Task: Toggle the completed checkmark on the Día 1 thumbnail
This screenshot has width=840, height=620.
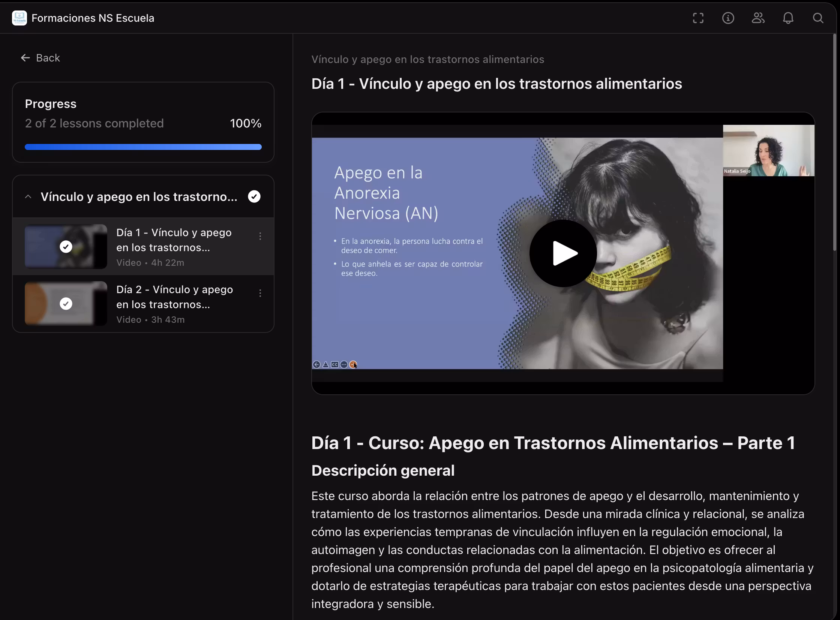Action: point(66,247)
